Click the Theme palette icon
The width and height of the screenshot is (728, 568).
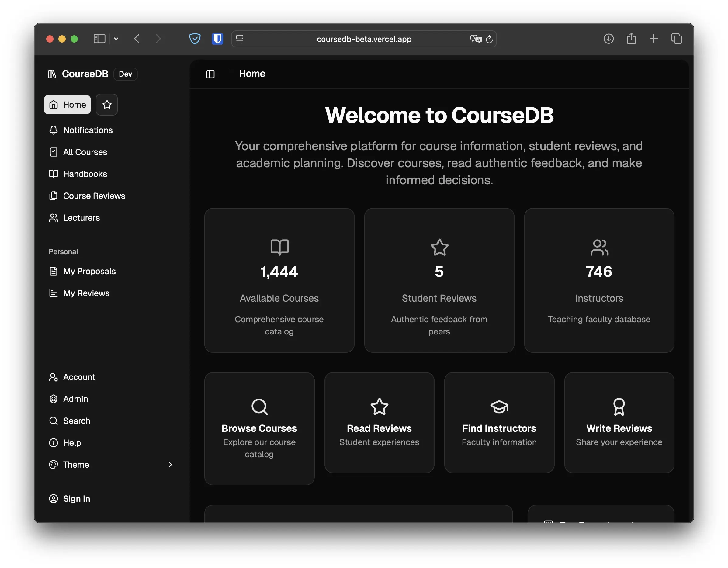pos(53,465)
